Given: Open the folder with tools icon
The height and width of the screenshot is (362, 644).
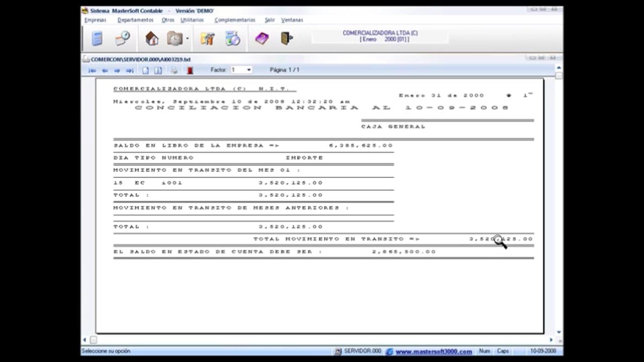Looking at the screenshot, I should point(207,39).
